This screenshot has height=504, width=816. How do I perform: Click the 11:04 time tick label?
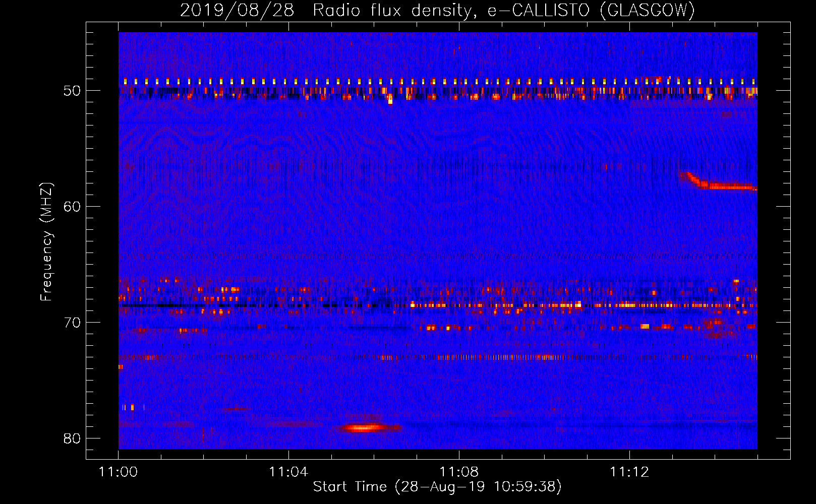pos(288,472)
